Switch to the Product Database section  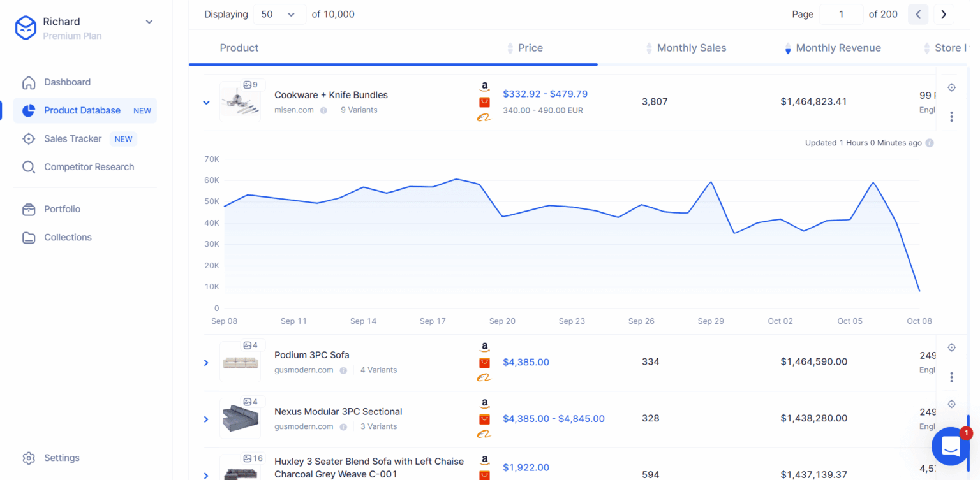[82, 110]
